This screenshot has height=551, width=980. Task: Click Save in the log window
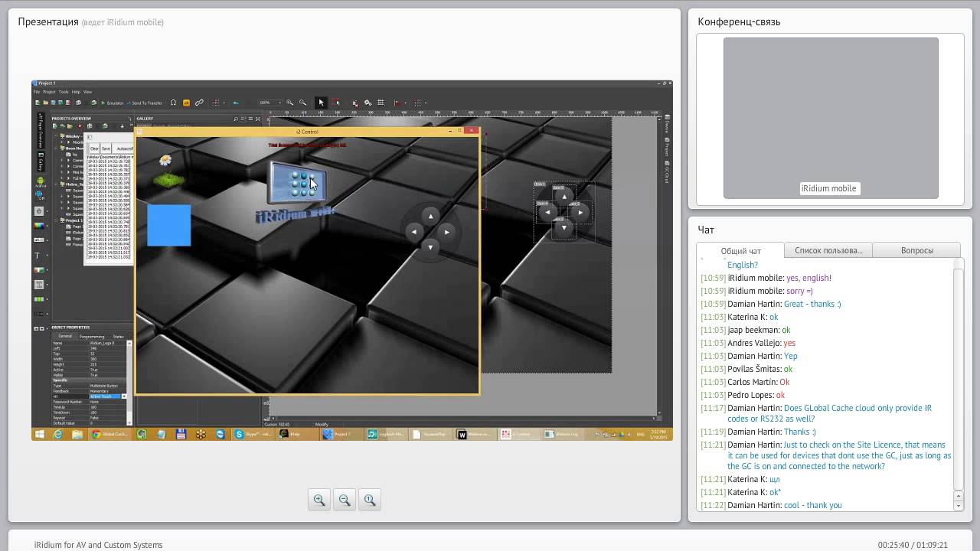(x=106, y=148)
